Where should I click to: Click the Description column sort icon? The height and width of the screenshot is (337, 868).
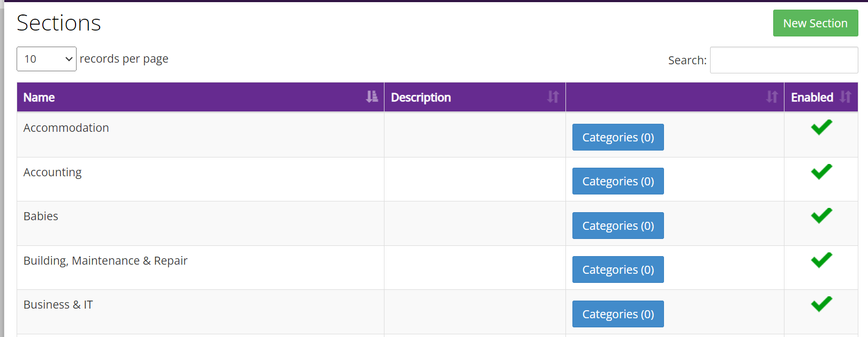553,97
